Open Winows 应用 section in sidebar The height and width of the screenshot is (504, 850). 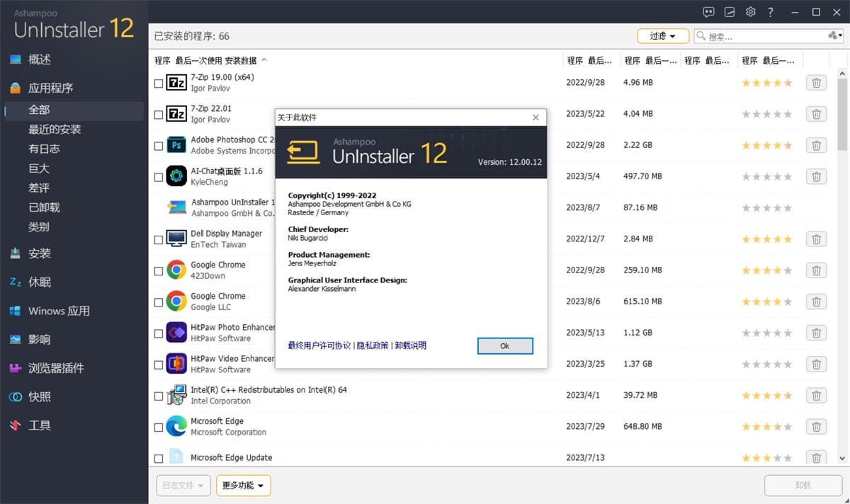coord(59,311)
